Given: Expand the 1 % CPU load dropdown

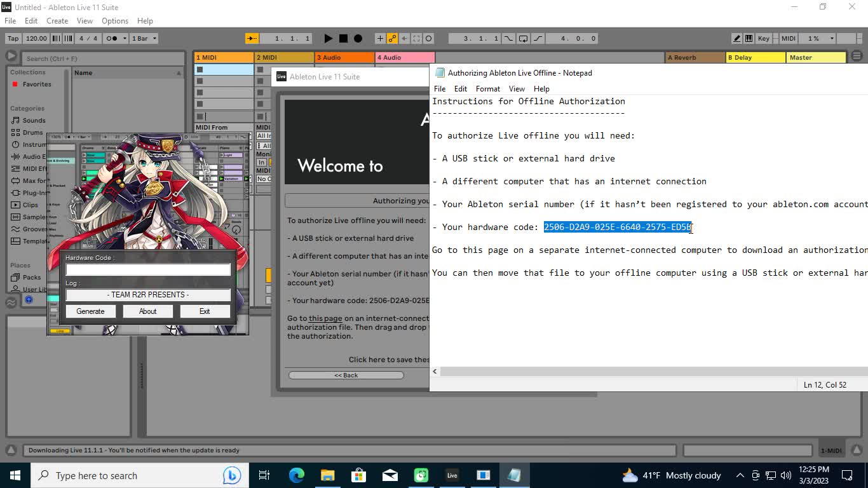Looking at the screenshot, I should pos(818,38).
